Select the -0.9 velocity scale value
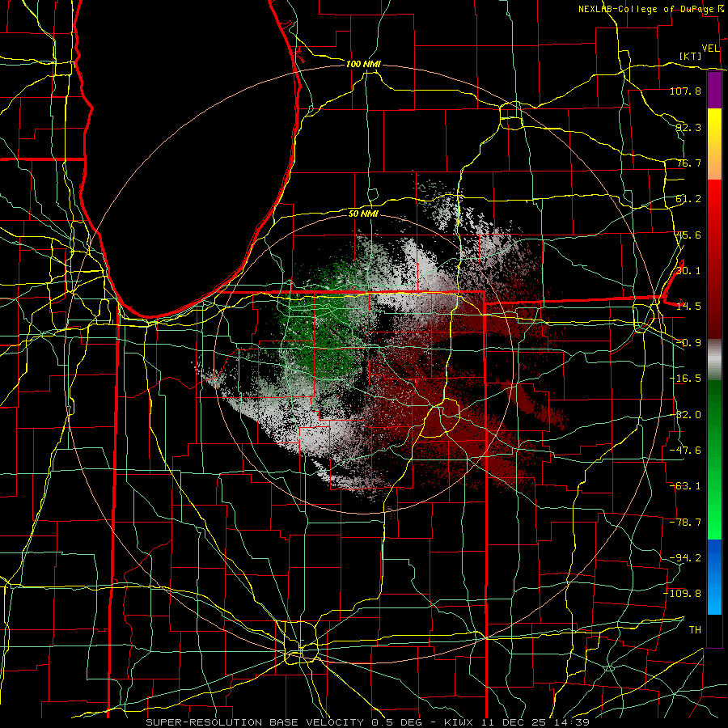The height and width of the screenshot is (728, 728). point(688,343)
